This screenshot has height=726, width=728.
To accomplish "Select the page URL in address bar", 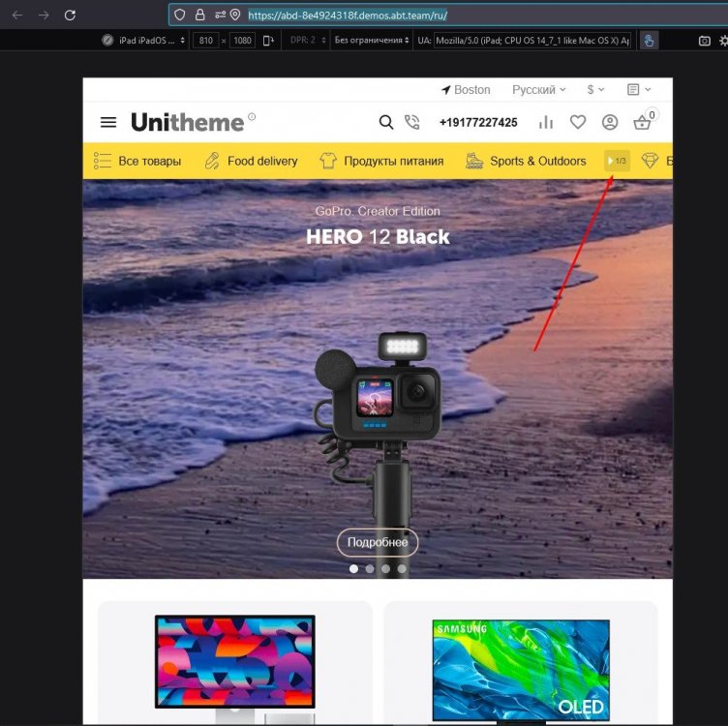I will (348, 15).
